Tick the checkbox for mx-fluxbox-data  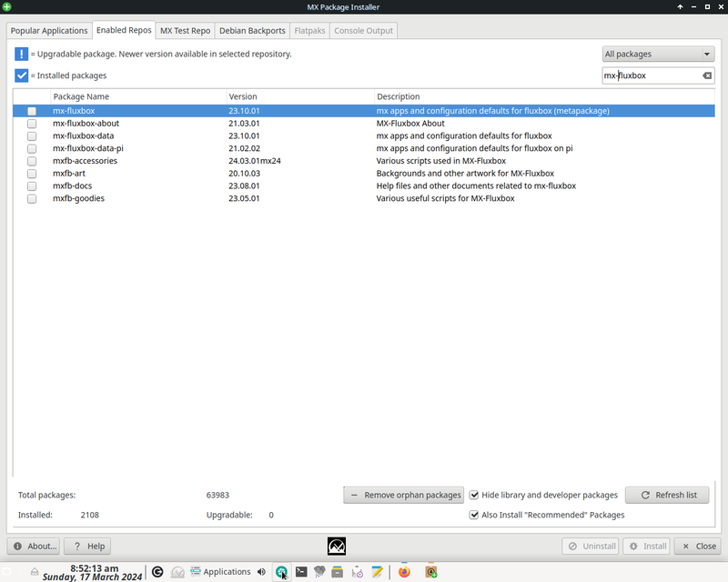click(32, 136)
